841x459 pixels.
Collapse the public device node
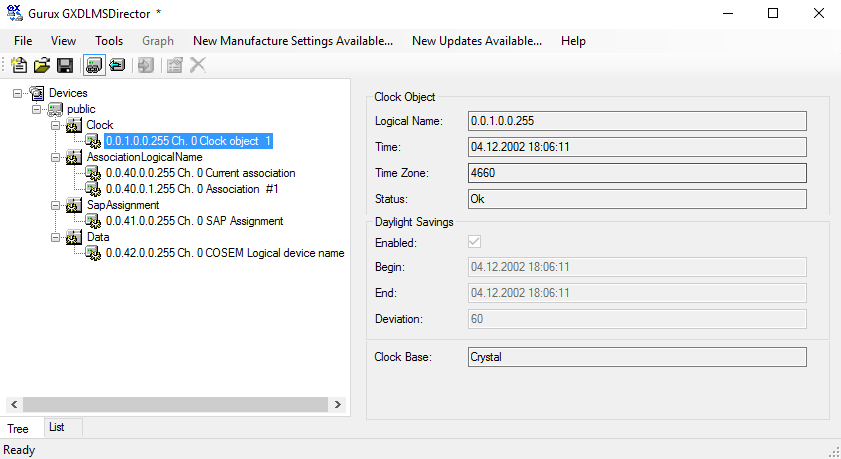pyautogui.click(x=38, y=109)
